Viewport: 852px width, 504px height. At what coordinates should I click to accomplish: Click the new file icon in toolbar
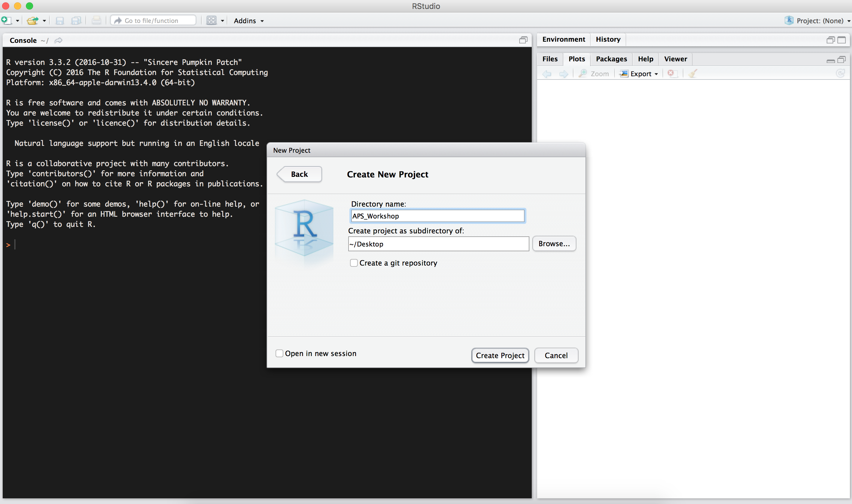[x=6, y=20]
